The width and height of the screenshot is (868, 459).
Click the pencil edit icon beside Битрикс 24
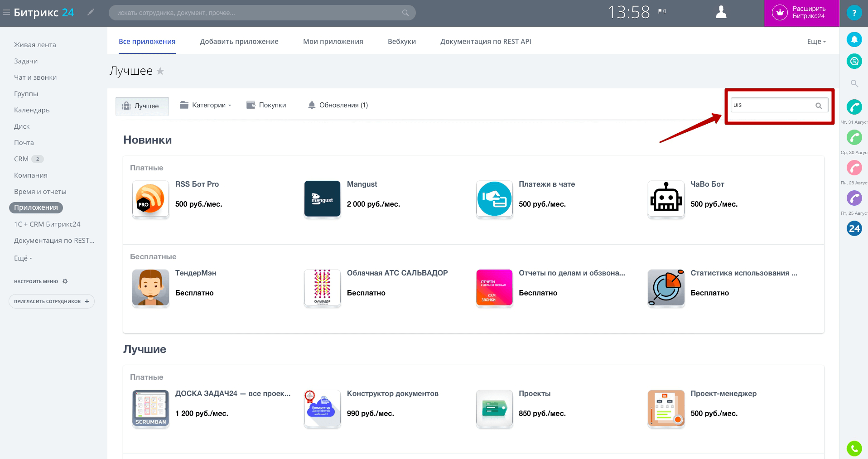(91, 12)
